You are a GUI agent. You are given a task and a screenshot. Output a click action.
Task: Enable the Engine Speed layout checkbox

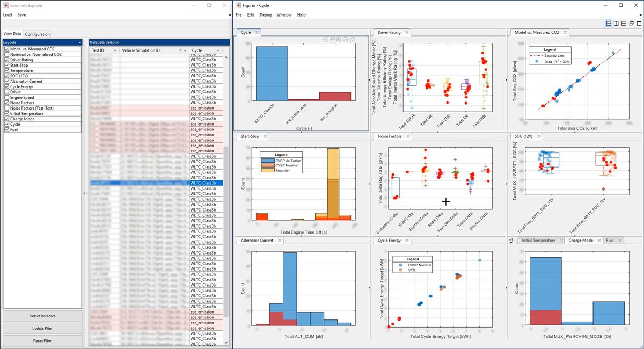[x=6, y=97]
